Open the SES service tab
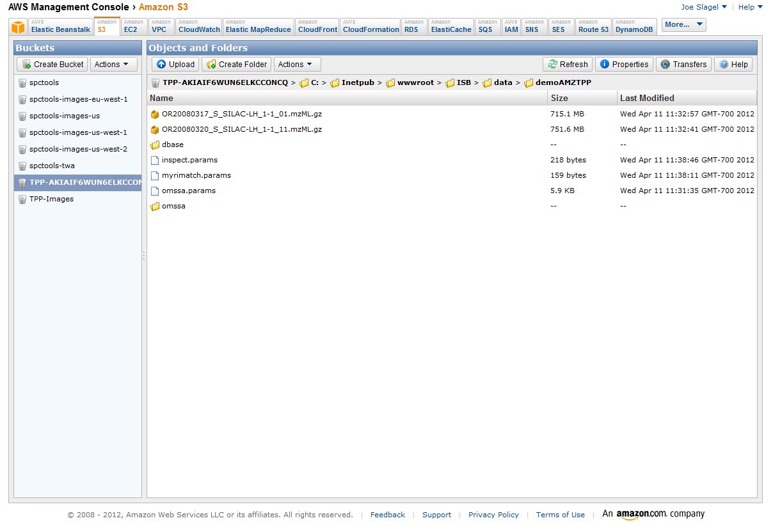773x532 pixels. point(561,26)
